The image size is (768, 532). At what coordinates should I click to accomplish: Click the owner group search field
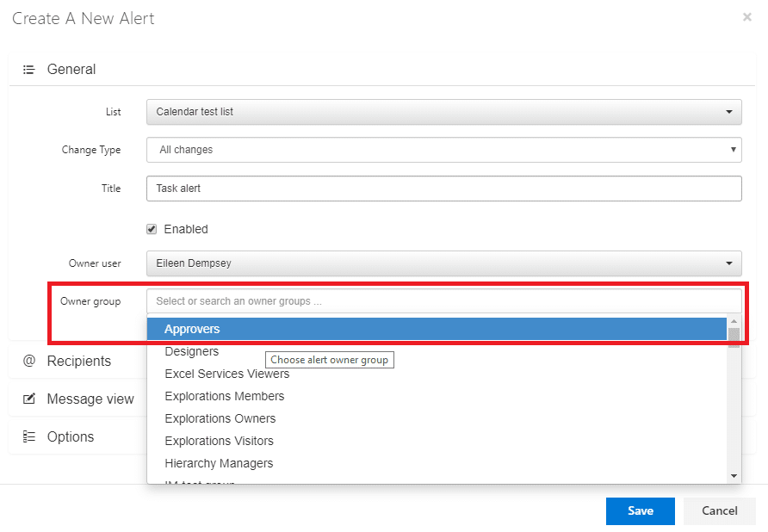click(x=443, y=300)
